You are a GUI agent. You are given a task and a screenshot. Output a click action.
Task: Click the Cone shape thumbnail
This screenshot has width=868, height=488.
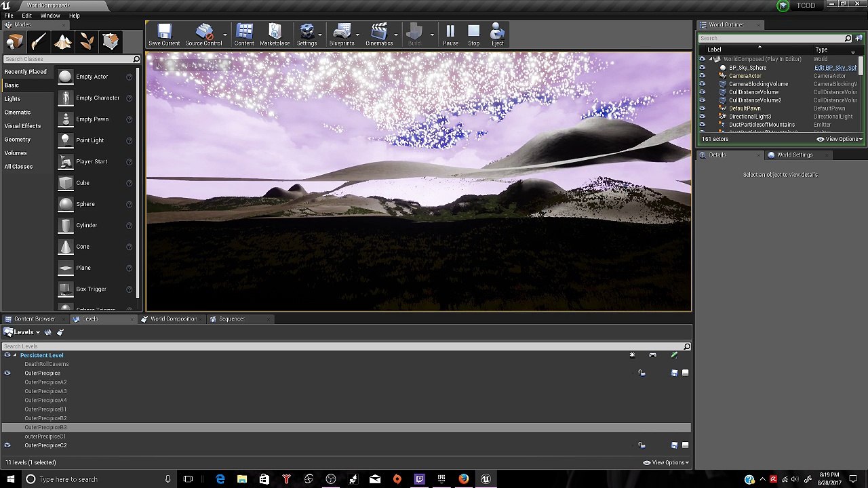(65, 247)
